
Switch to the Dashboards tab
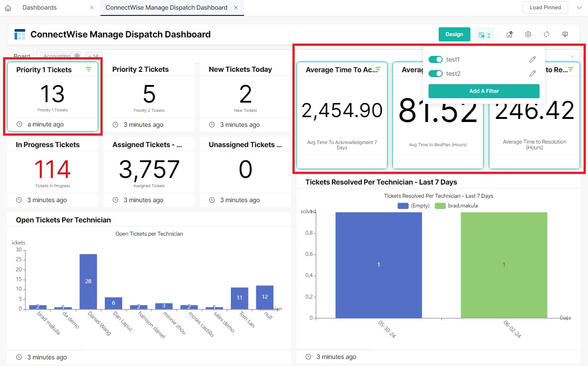pos(40,7)
